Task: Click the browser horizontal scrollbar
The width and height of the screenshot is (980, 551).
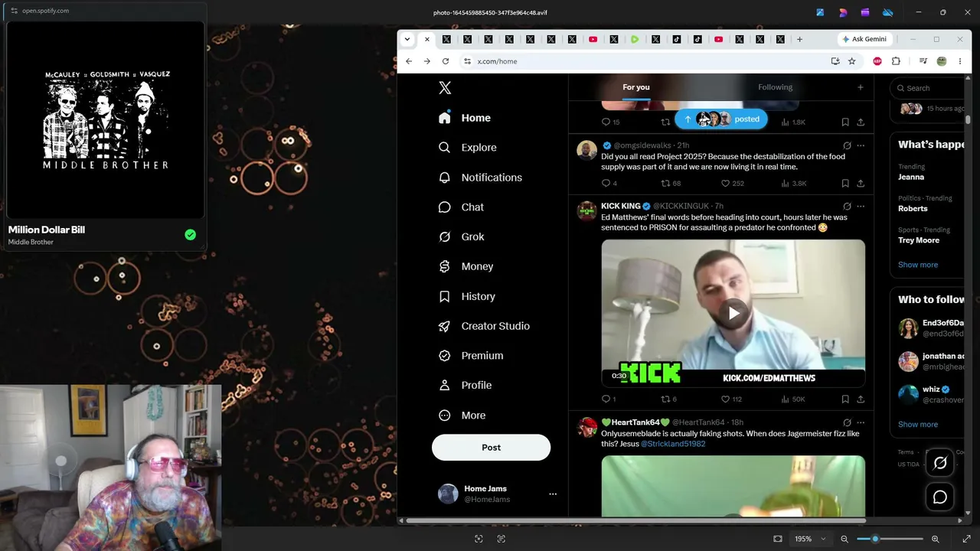Action: pyautogui.click(x=635, y=521)
